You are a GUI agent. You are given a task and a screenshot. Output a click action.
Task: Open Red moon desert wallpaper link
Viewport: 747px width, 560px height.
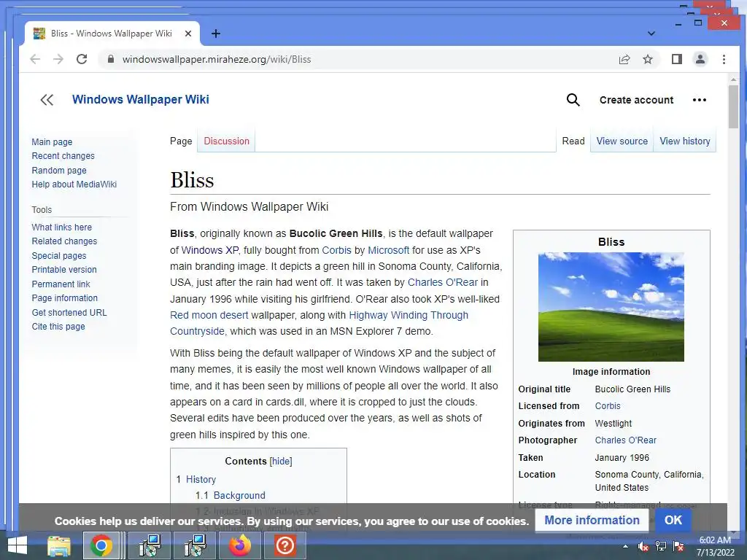pyautogui.click(x=209, y=315)
